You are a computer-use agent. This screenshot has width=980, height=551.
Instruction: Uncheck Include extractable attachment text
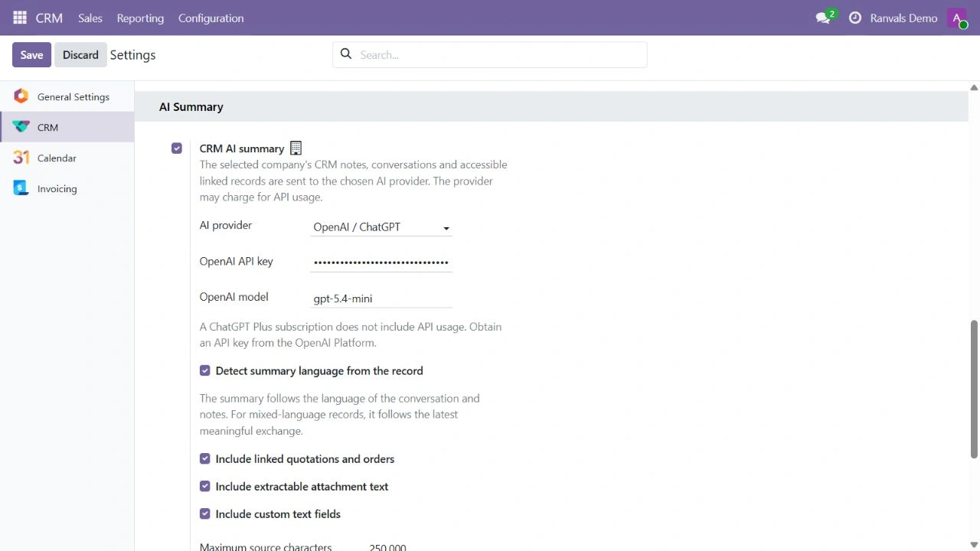205,487
